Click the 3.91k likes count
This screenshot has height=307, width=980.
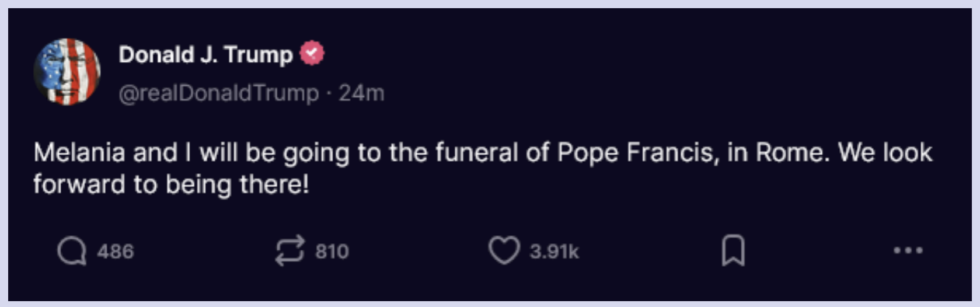[x=554, y=252]
